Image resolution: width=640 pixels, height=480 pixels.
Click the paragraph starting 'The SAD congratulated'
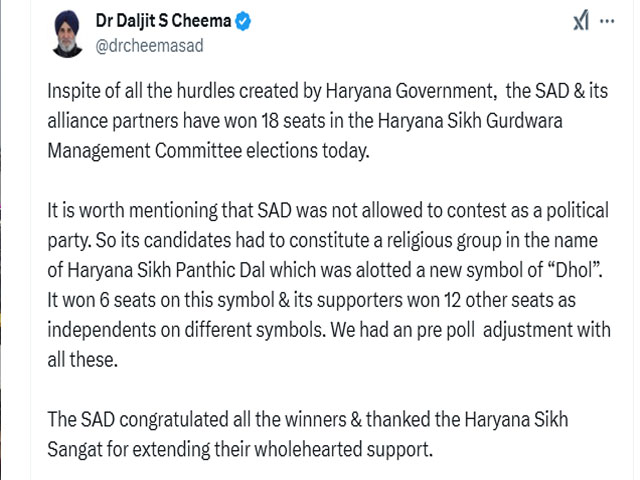(x=308, y=434)
